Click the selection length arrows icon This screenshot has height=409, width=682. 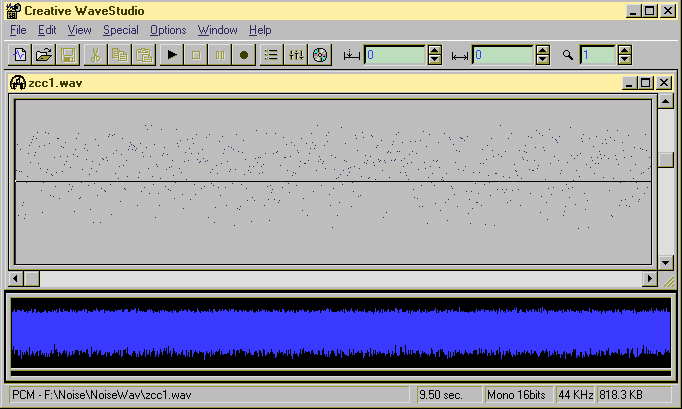(460, 56)
